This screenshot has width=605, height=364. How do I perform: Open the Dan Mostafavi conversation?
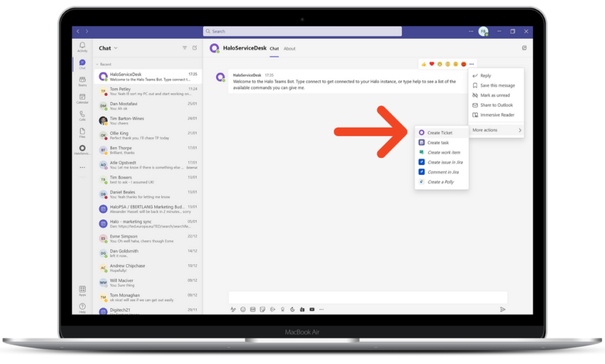[x=148, y=106]
